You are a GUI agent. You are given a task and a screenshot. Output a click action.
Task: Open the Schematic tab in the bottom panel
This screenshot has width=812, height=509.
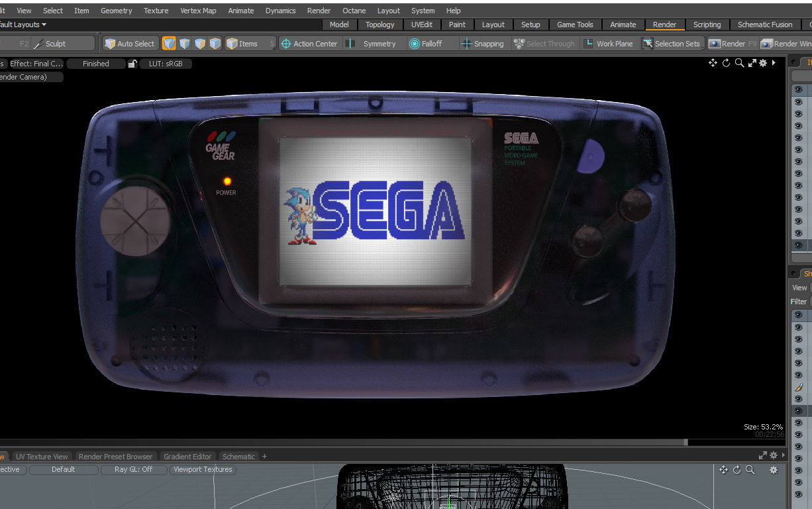pos(238,457)
